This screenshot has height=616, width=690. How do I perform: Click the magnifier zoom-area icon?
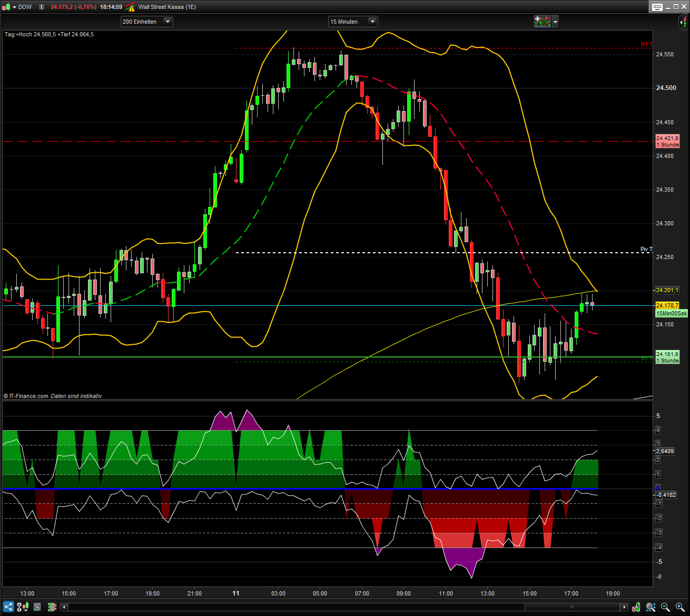tap(651, 607)
